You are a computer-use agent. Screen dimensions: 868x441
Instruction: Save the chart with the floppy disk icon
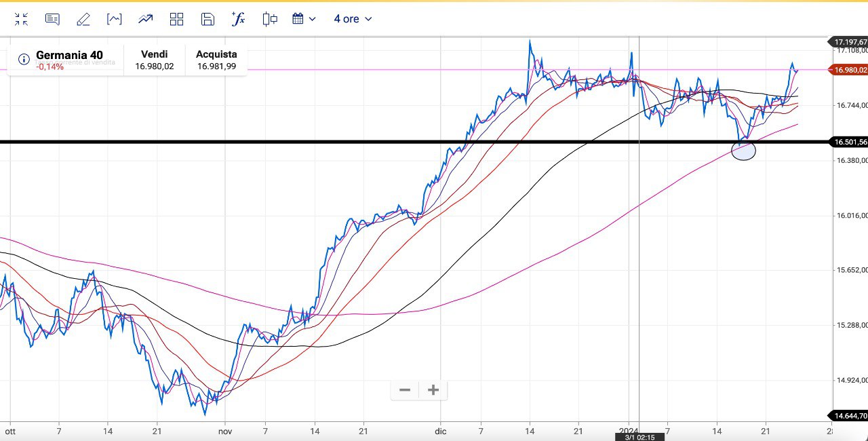pyautogui.click(x=208, y=19)
